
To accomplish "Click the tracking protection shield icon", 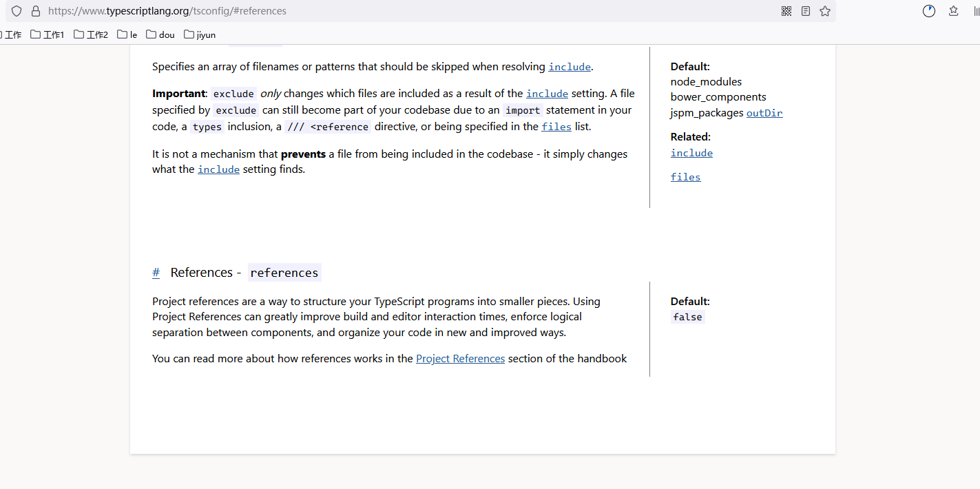I will tap(17, 11).
